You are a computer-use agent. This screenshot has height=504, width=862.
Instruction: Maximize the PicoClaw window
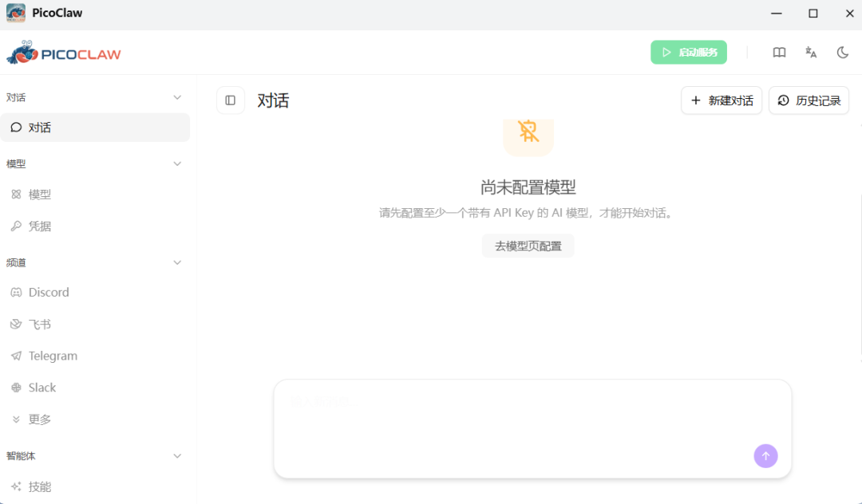pyautogui.click(x=813, y=14)
